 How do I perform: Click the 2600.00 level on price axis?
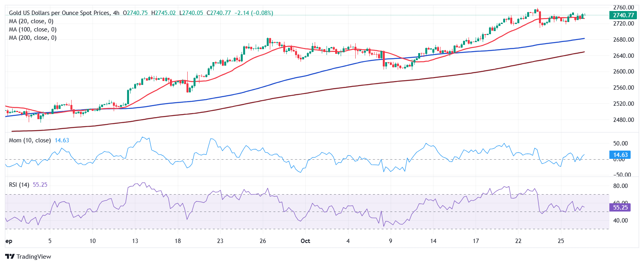624,72
